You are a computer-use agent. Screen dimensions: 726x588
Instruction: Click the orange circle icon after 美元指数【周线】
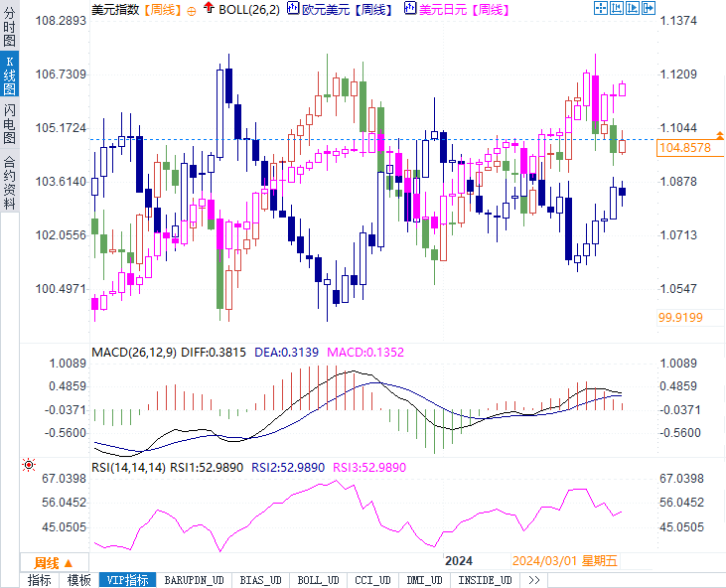[192, 11]
